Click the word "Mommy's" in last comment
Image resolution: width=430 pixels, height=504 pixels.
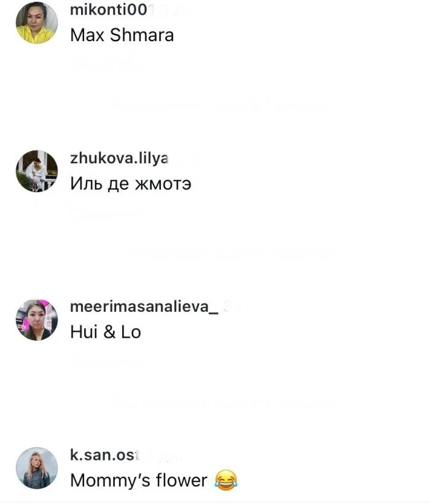click(110, 481)
